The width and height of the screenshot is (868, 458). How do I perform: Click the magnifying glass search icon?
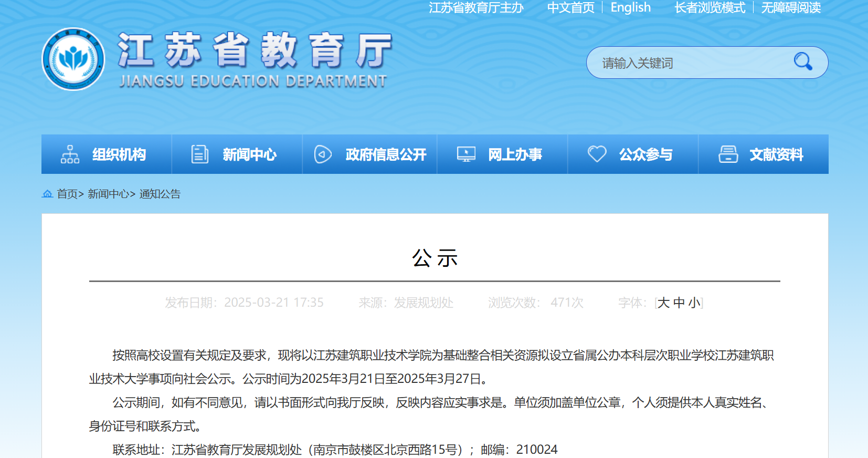click(802, 62)
